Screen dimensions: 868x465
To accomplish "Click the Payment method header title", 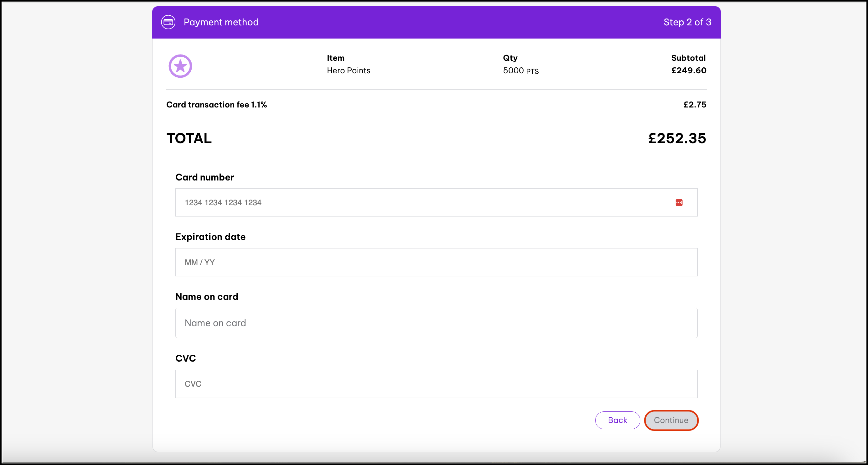I will pos(221,22).
